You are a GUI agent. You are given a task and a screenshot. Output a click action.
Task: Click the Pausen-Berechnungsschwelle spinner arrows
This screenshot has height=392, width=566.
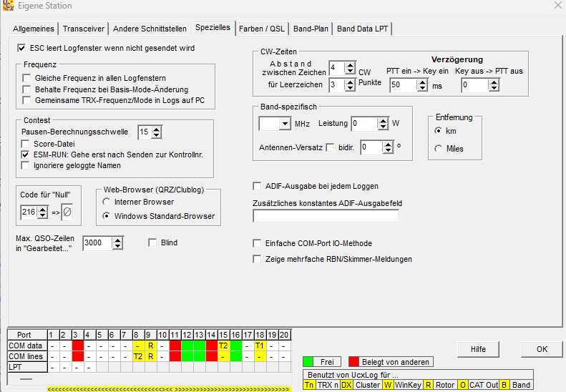(x=157, y=132)
